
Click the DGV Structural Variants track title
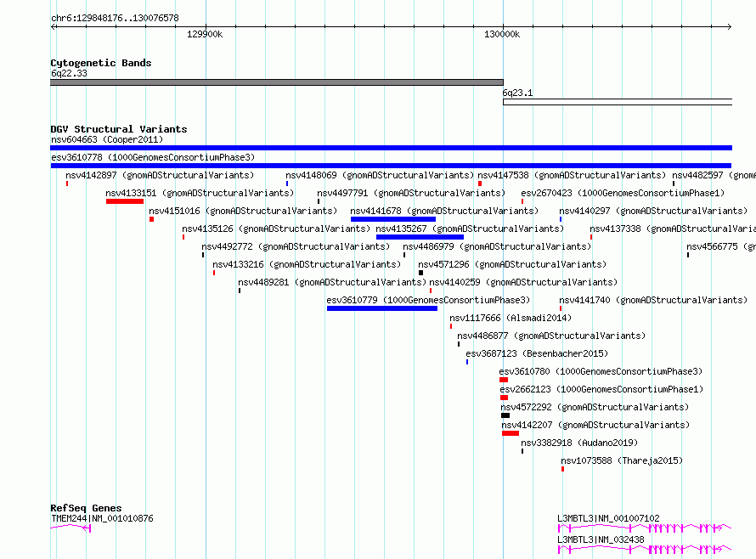(119, 129)
